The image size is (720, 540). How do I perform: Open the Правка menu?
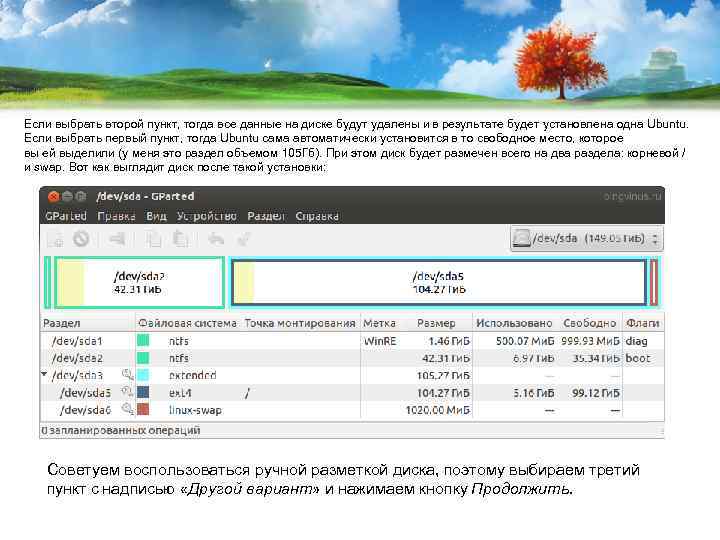(116, 216)
